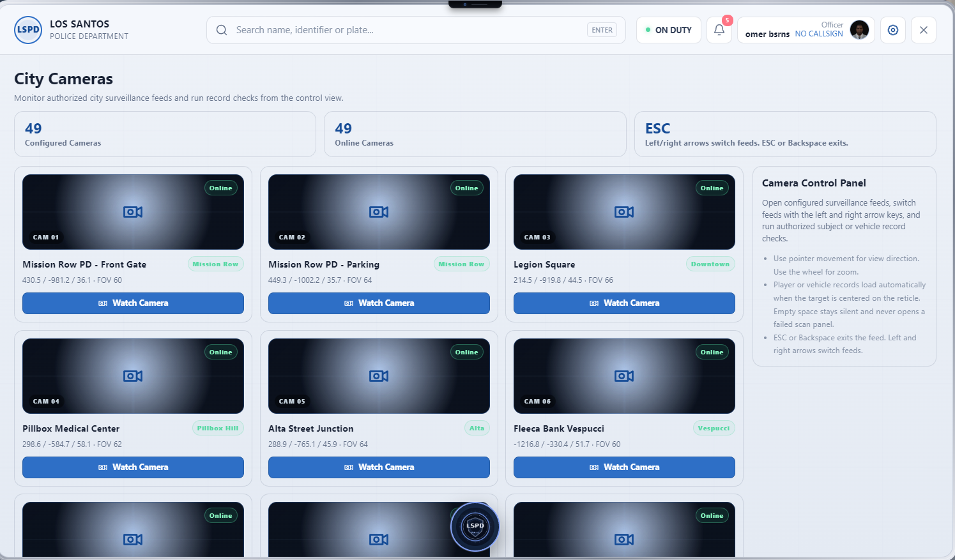The width and height of the screenshot is (955, 560).
Task: Click the Online badge on CAM 04
Action: point(221,352)
